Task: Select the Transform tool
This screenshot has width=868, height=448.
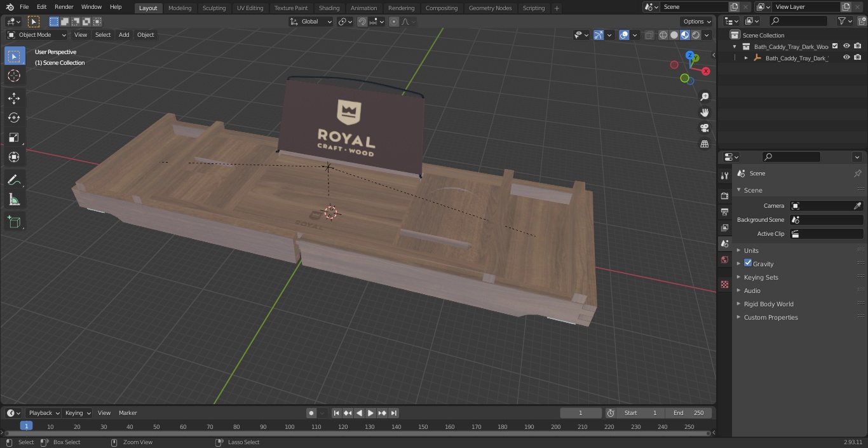Action: tap(14, 157)
